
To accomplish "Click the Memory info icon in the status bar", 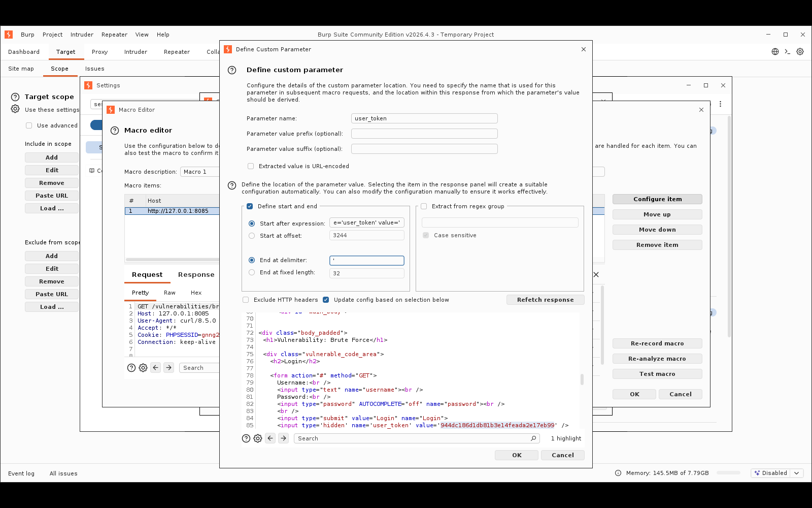I will pos(618,473).
